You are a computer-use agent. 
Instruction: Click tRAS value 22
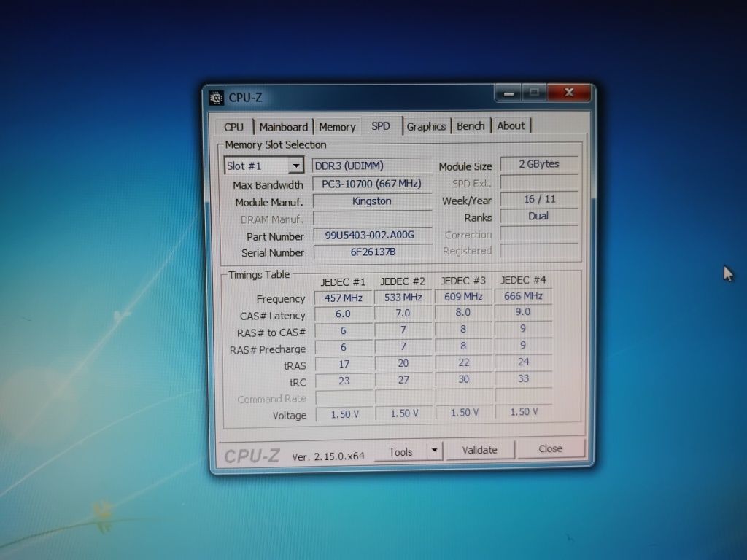tap(463, 362)
